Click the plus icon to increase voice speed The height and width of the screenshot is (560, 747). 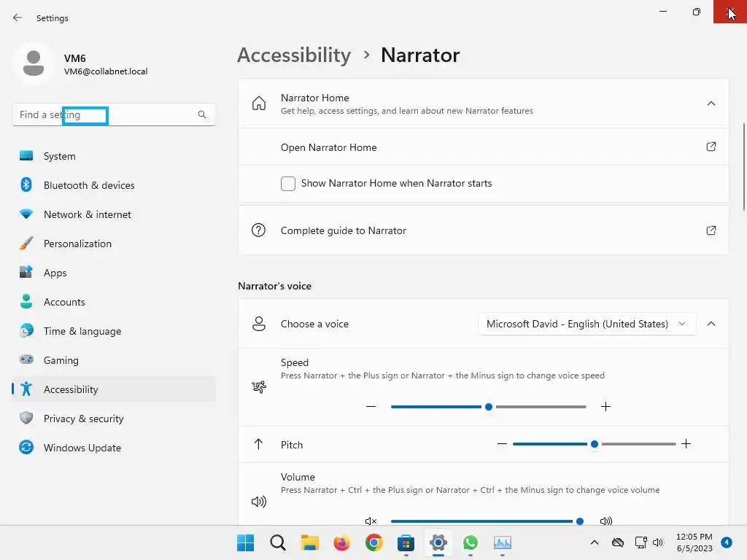point(605,407)
